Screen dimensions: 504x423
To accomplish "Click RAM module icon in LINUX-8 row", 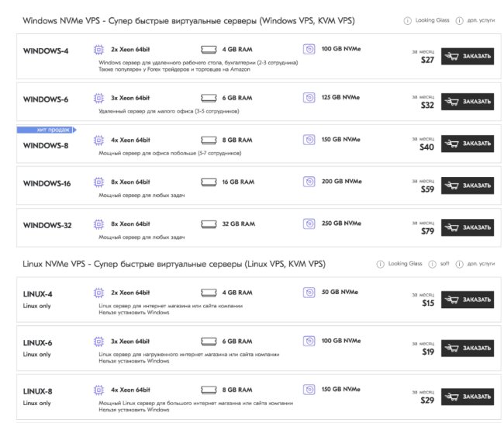I will [209, 390].
